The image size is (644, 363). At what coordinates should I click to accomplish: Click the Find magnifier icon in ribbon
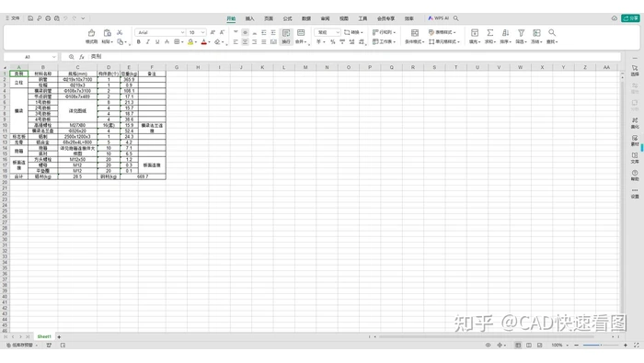[x=552, y=33]
